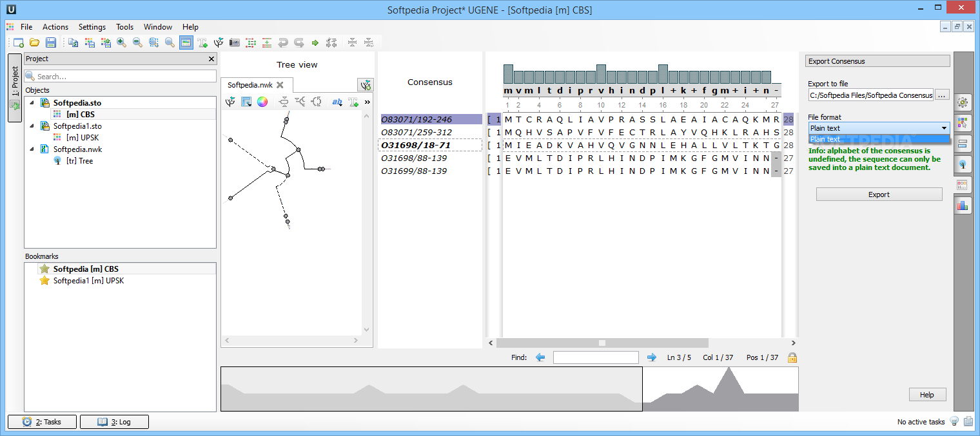This screenshot has width=980, height=436.
Task: Click the Zoom to selection icon
Action: [x=153, y=43]
